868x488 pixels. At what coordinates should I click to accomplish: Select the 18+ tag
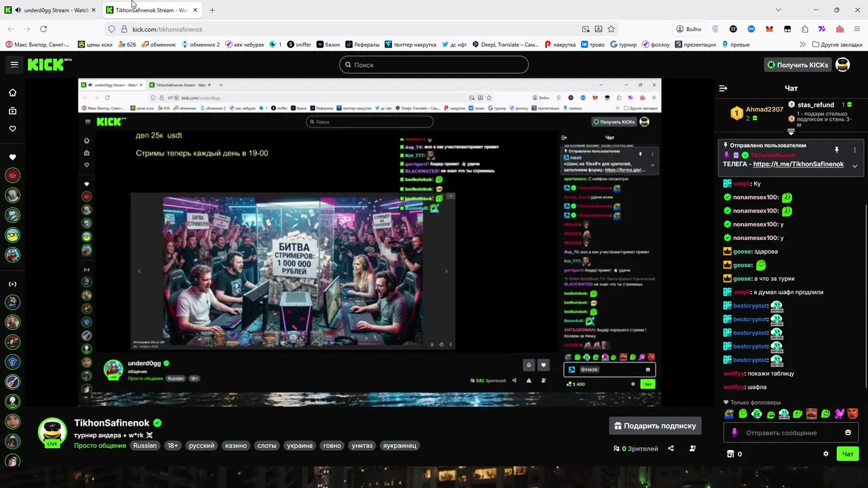point(173,445)
